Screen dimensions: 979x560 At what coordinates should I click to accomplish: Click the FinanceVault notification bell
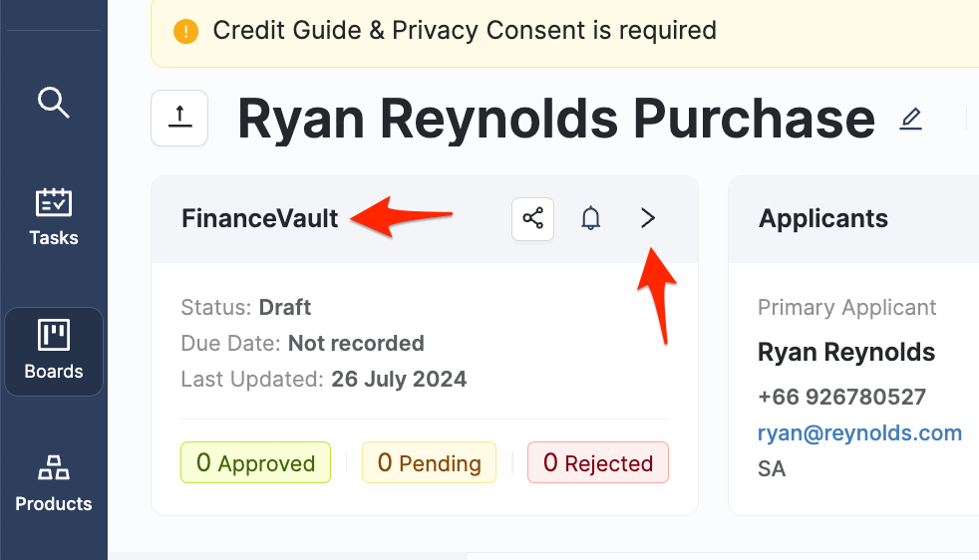click(x=591, y=218)
